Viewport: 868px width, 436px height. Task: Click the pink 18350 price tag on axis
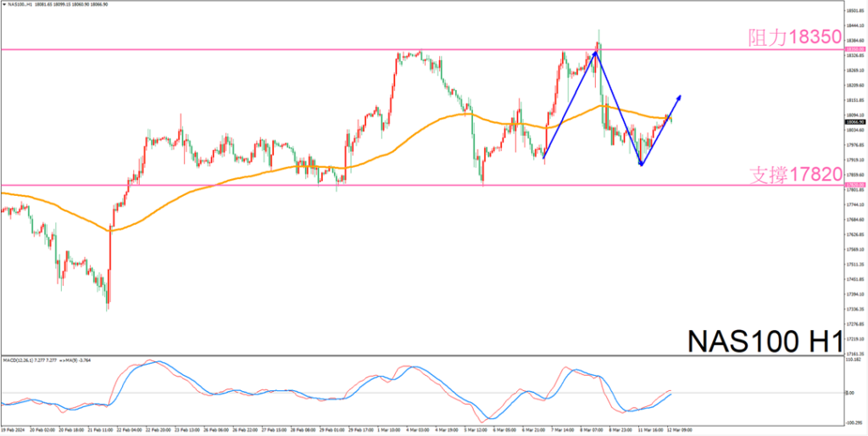[854, 50]
